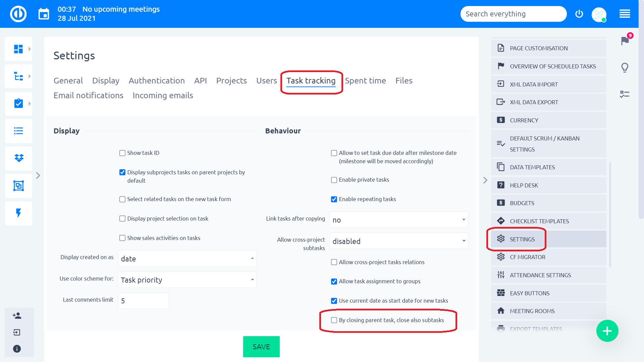The width and height of the screenshot is (644, 362).
Task: Click the lightbulb icon on right edge
Action: pyautogui.click(x=625, y=67)
